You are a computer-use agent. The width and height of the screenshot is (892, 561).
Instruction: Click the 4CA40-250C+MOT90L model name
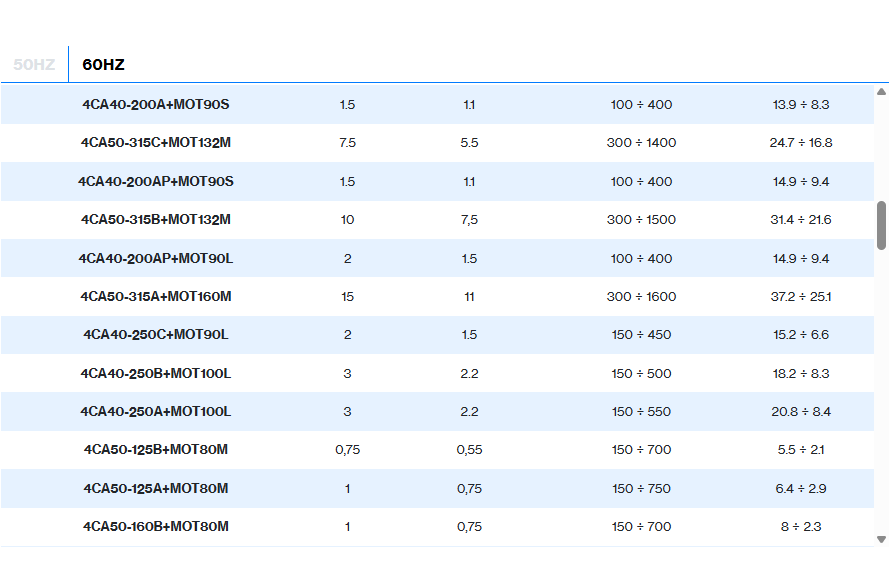pos(155,335)
